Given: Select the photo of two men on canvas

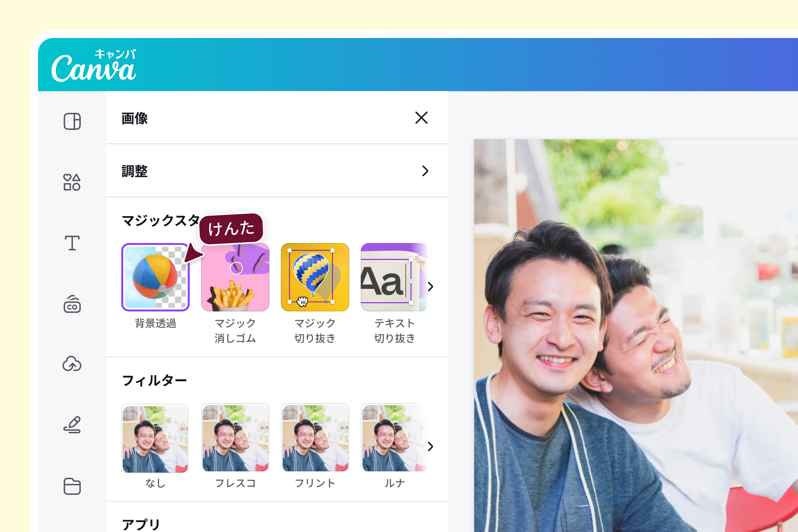Looking at the screenshot, I should click(636, 336).
